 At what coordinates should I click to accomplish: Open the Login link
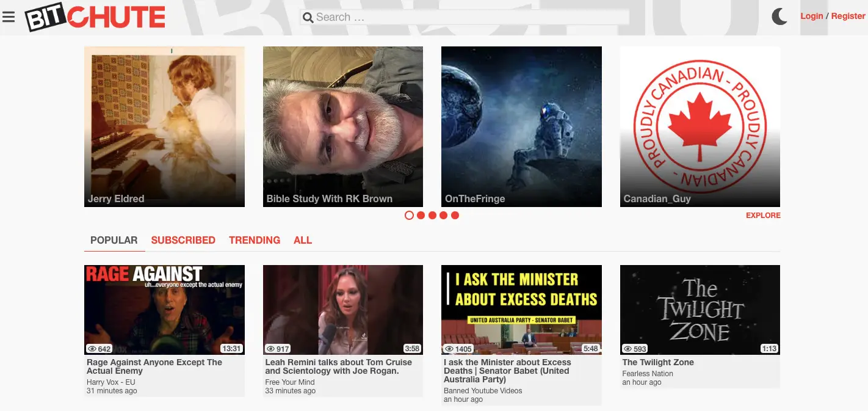pyautogui.click(x=812, y=16)
